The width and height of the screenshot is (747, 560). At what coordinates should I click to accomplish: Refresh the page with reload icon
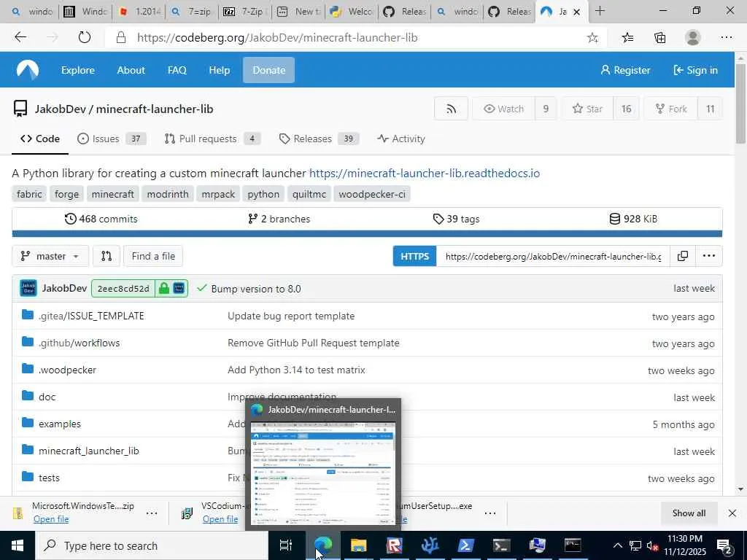(x=85, y=37)
